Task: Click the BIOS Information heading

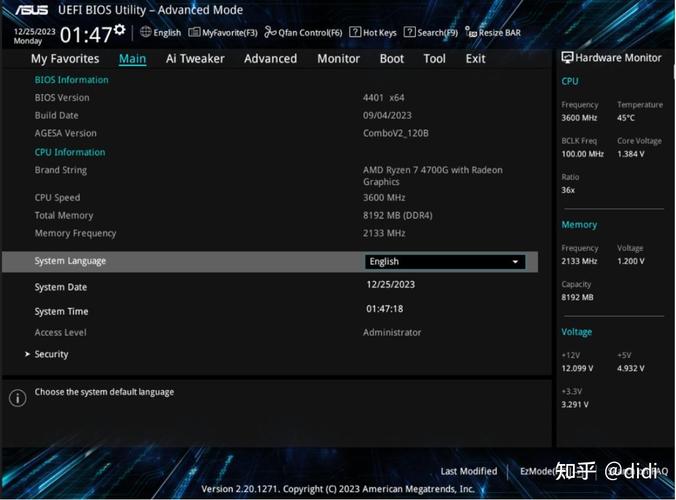Action: pyautogui.click(x=72, y=80)
